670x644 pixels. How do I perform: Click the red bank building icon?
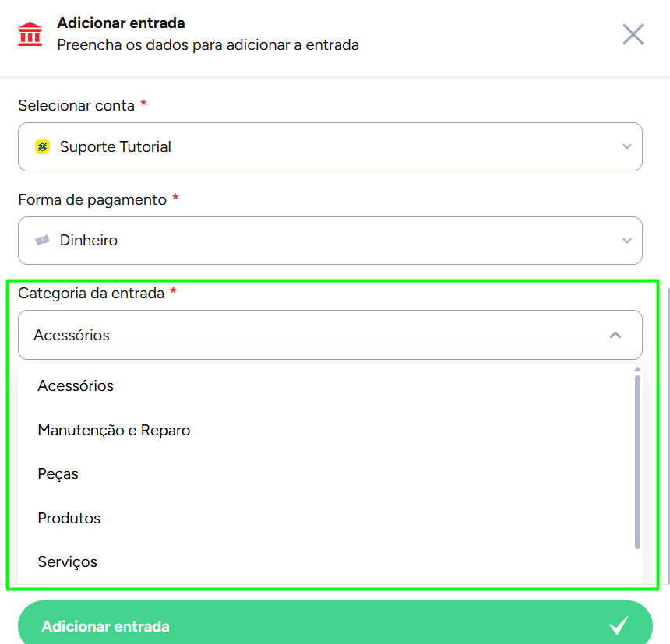click(x=30, y=33)
